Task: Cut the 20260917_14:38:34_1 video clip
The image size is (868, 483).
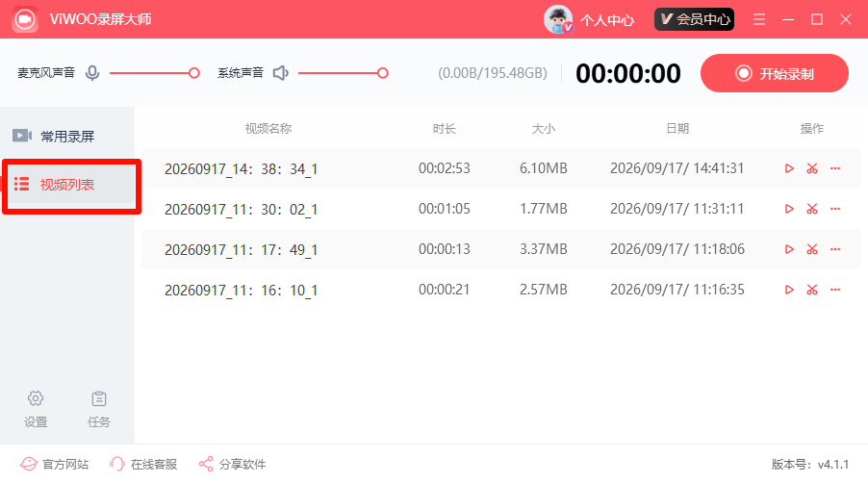Action: coord(812,168)
